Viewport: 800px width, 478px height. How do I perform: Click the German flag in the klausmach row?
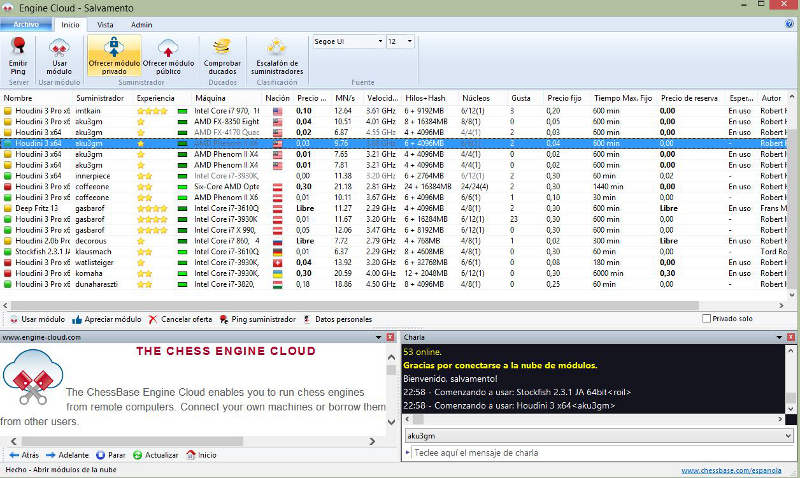coord(277,252)
